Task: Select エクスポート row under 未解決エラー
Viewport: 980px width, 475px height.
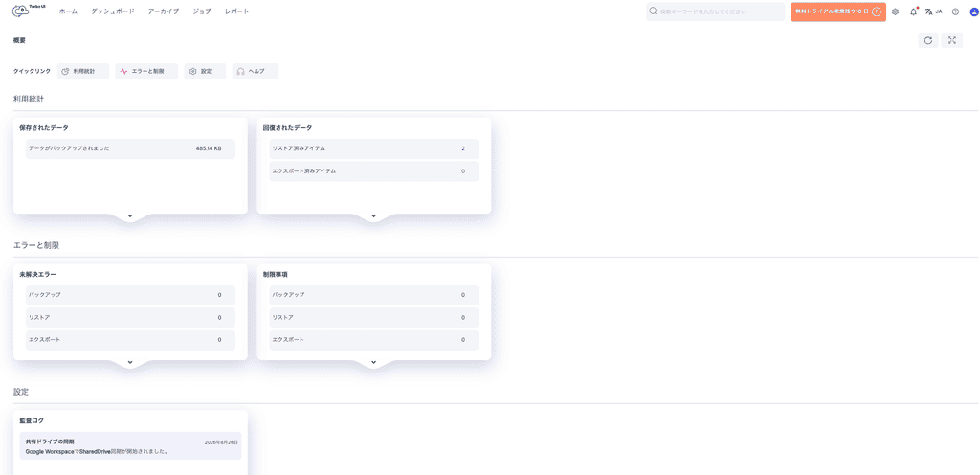Action: pyautogui.click(x=130, y=340)
